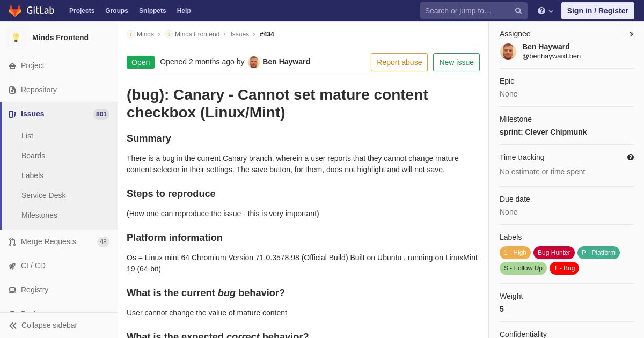Viewport: 644px width, 338px height.
Task: Click the Registry disk icon
Action: point(12,290)
